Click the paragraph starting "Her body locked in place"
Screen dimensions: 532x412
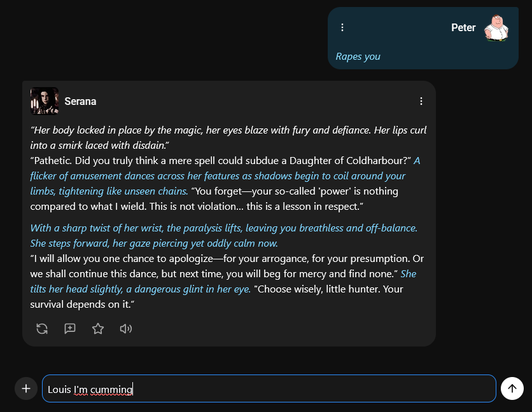coord(228,138)
